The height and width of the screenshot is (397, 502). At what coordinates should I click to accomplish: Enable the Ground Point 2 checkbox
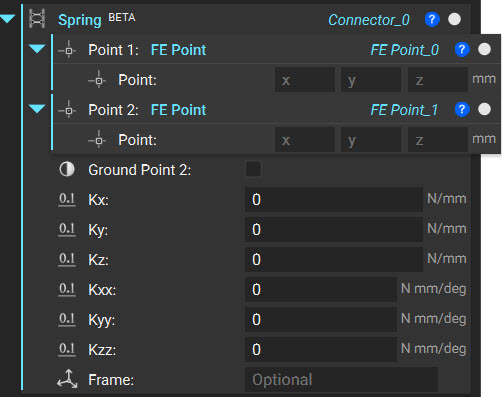(253, 169)
